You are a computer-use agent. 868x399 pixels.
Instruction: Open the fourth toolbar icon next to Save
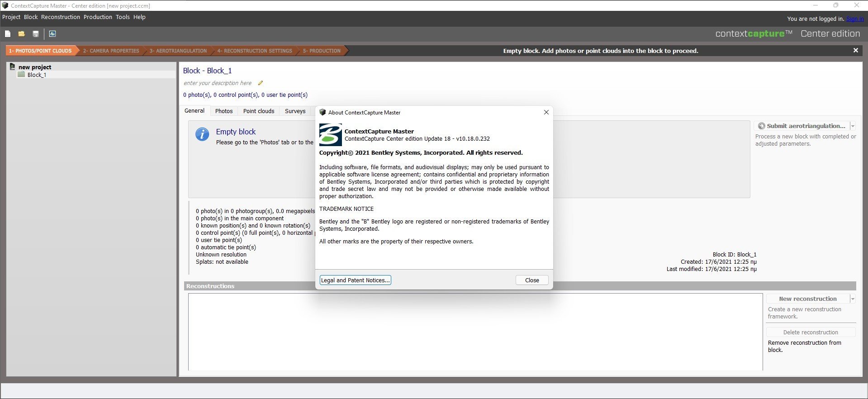(52, 34)
